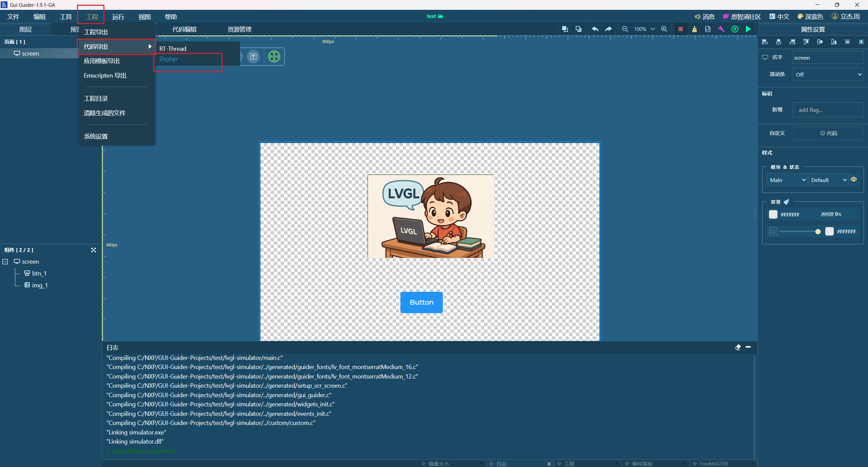Select btn_1 in the widget tree
This screenshot has height=467, width=868.
click(x=35, y=273)
